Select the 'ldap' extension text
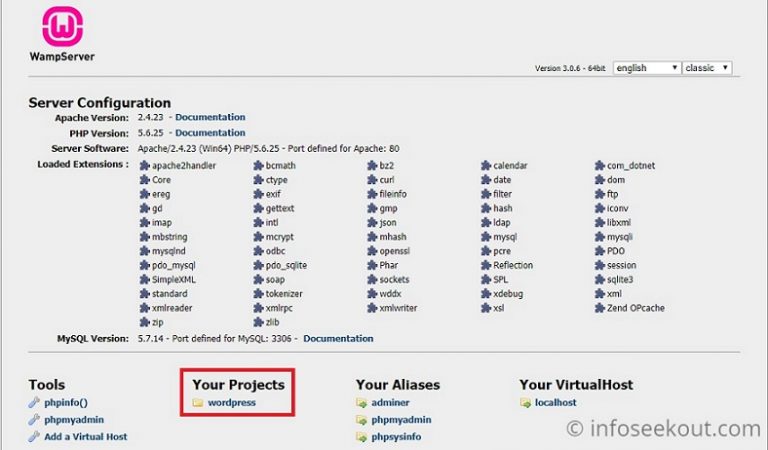This screenshot has height=450, width=768. click(502, 222)
